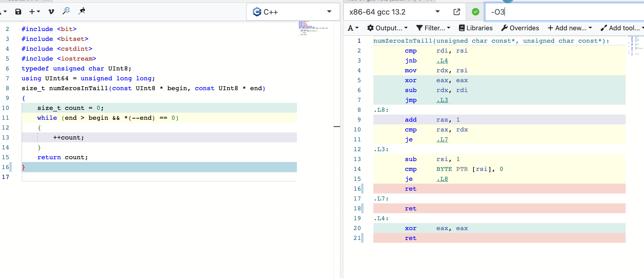Open the Output options dropdown
Viewport: 644px width, 278px height.
(387, 28)
